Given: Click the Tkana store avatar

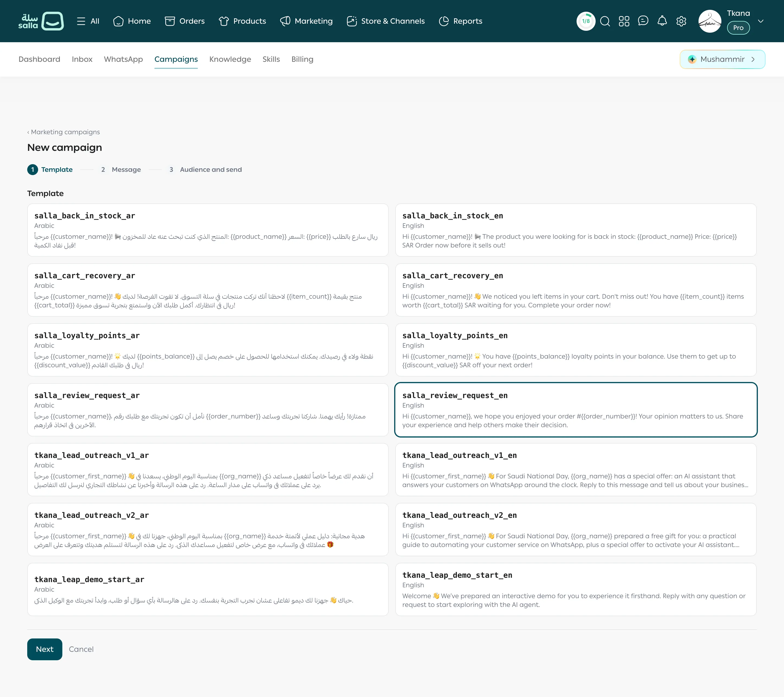Looking at the screenshot, I should pyautogui.click(x=710, y=21).
